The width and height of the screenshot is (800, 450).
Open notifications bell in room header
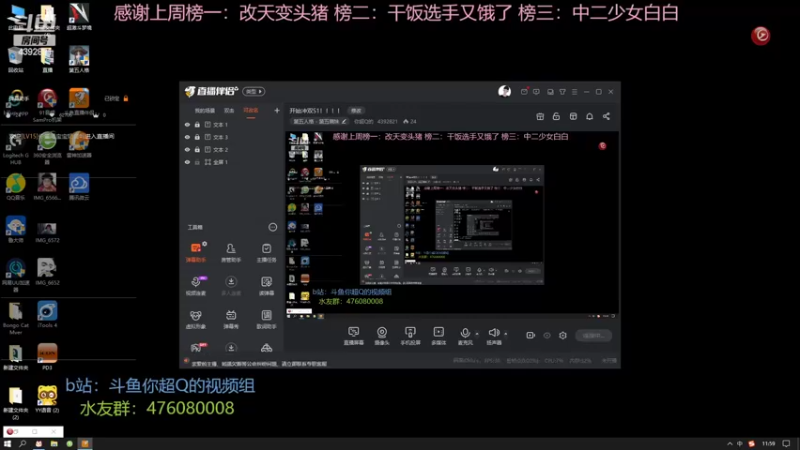click(x=589, y=116)
